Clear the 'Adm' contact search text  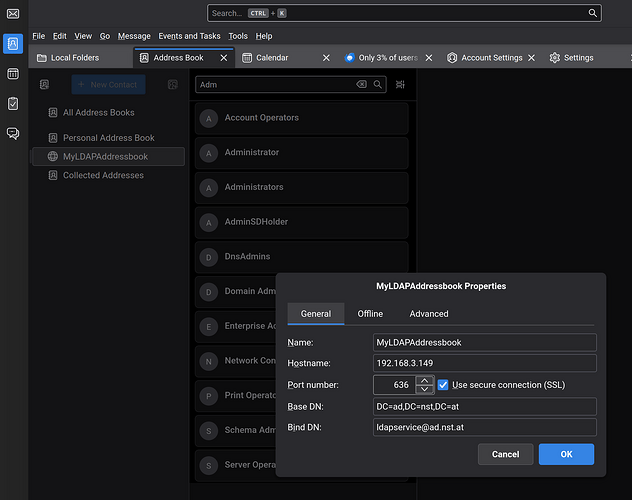[362, 85]
